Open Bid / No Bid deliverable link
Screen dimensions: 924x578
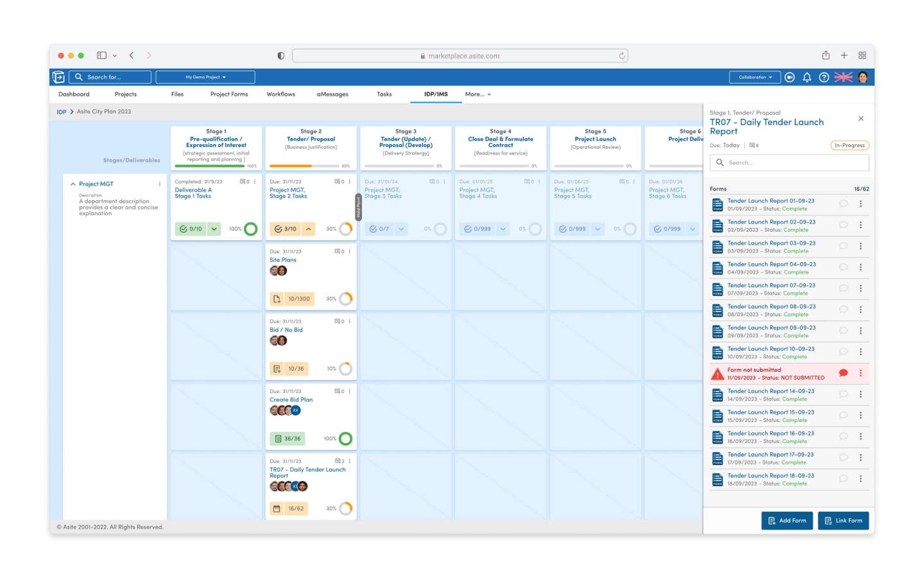tap(286, 330)
